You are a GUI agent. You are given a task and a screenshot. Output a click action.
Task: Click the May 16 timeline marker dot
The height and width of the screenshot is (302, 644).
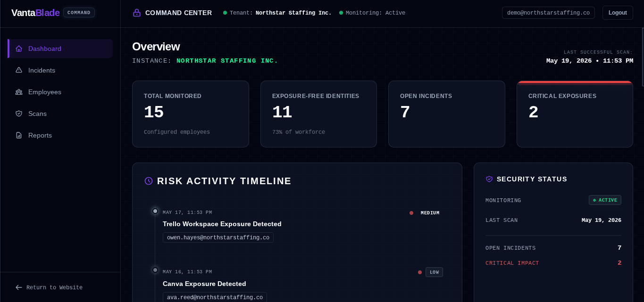(155, 270)
